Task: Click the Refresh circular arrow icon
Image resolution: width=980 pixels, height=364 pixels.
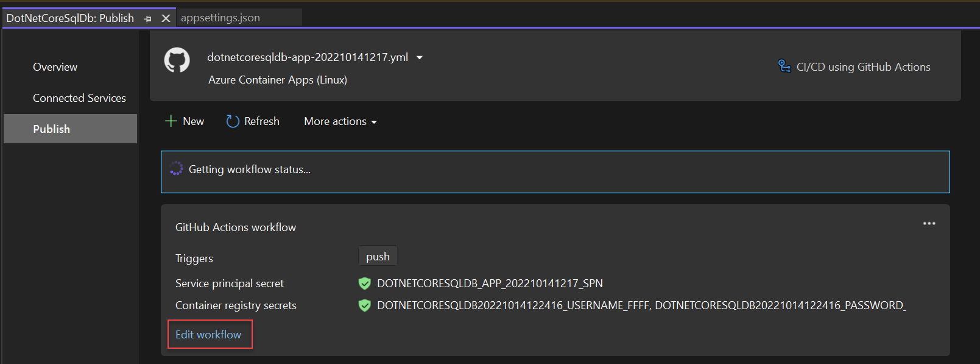Action: click(x=233, y=121)
